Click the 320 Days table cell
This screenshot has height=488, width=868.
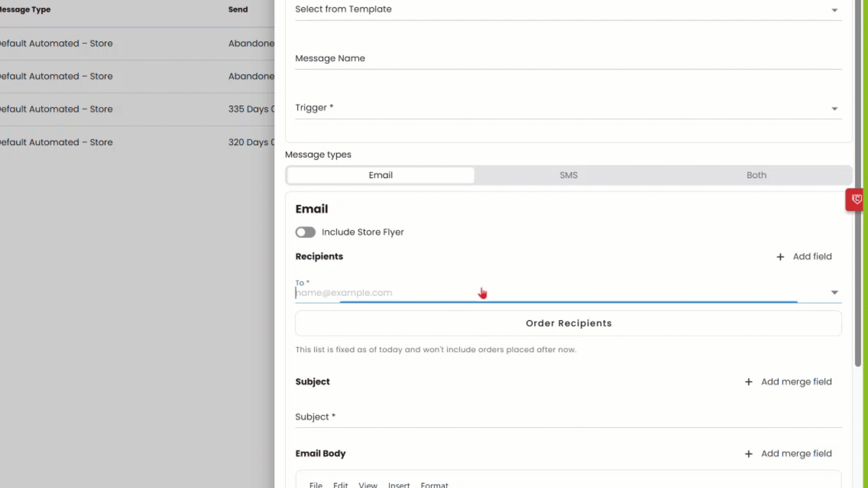(251, 142)
